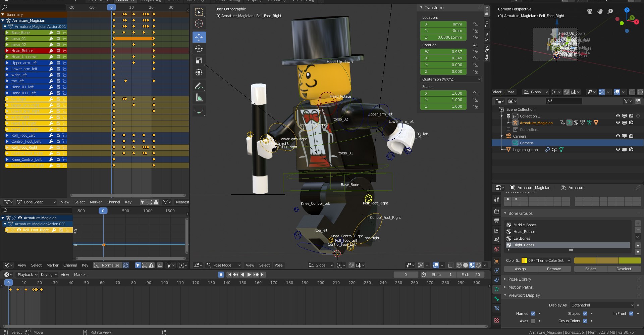
Task: Open the Render properties tab
Action: point(497,211)
